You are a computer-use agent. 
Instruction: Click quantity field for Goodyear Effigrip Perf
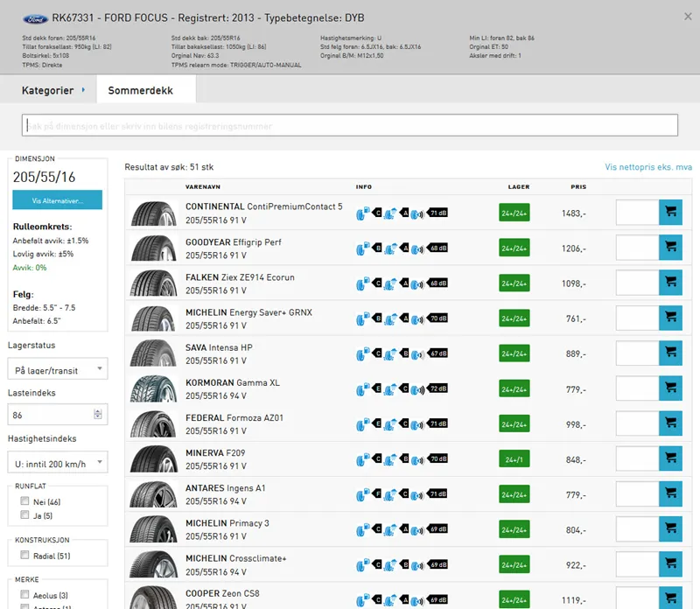point(638,248)
